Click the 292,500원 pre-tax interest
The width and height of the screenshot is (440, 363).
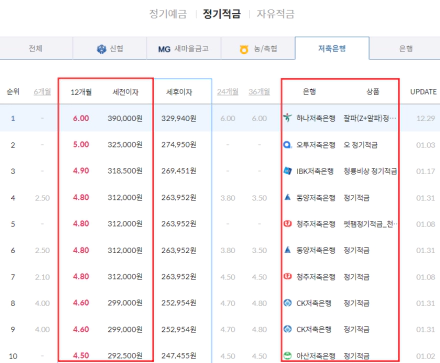125,356
